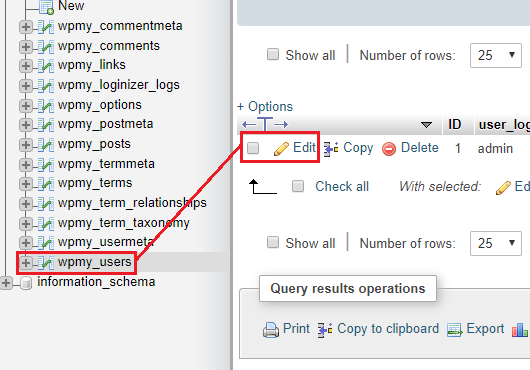Select wpmy_users in the tree
Viewport: 530px width, 370px height.
pos(95,262)
